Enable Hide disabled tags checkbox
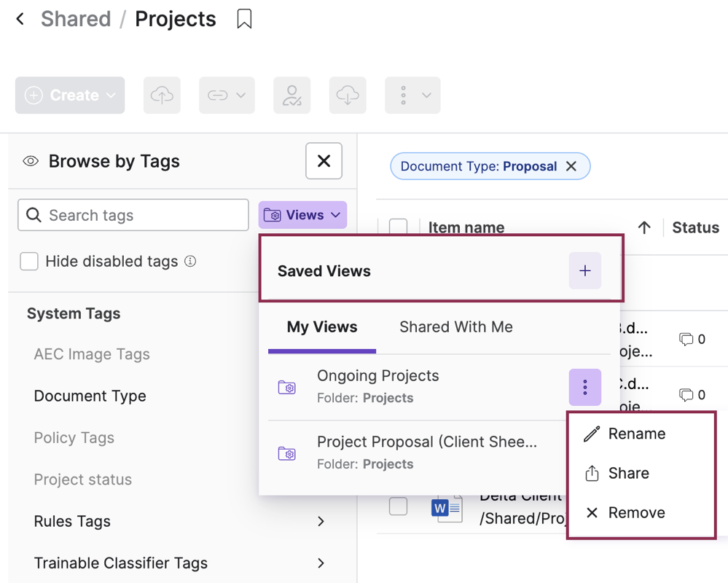Image resolution: width=728 pixels, height=583 pixels. pyautogui.click(x=29, y=262)
